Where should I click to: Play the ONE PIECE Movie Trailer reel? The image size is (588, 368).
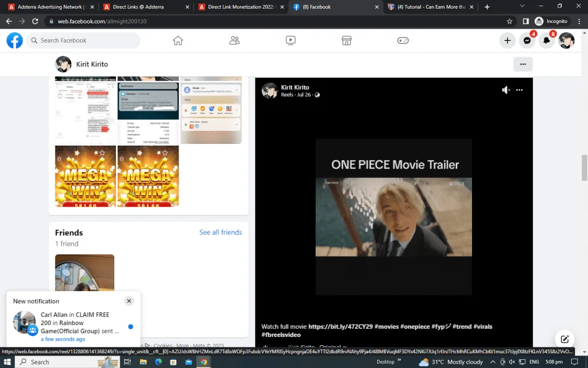pyautogui.click(x=394, y=217)
